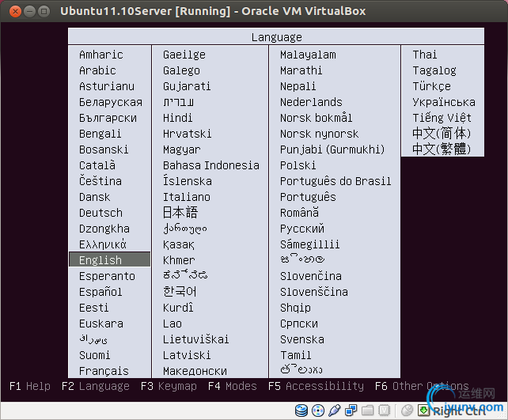This screenshot has width=508, height=420.
Task: Click the network adapters status icon
Action: pos(351,411)
